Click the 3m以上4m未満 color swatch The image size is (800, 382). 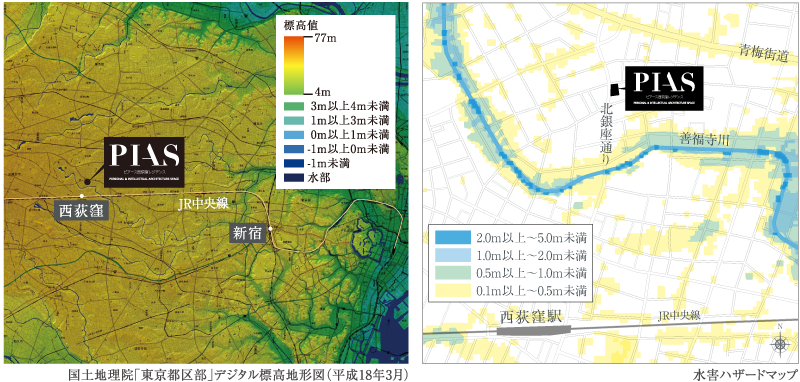tap(293, 107)
